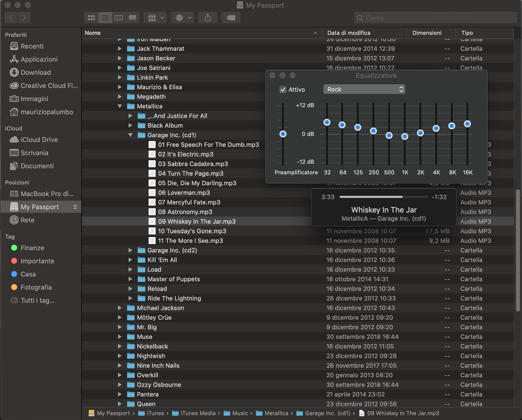The image size is (522, 420).
Task: Click the Edit Tags toolbar button
Action: [x=231, y=18]
